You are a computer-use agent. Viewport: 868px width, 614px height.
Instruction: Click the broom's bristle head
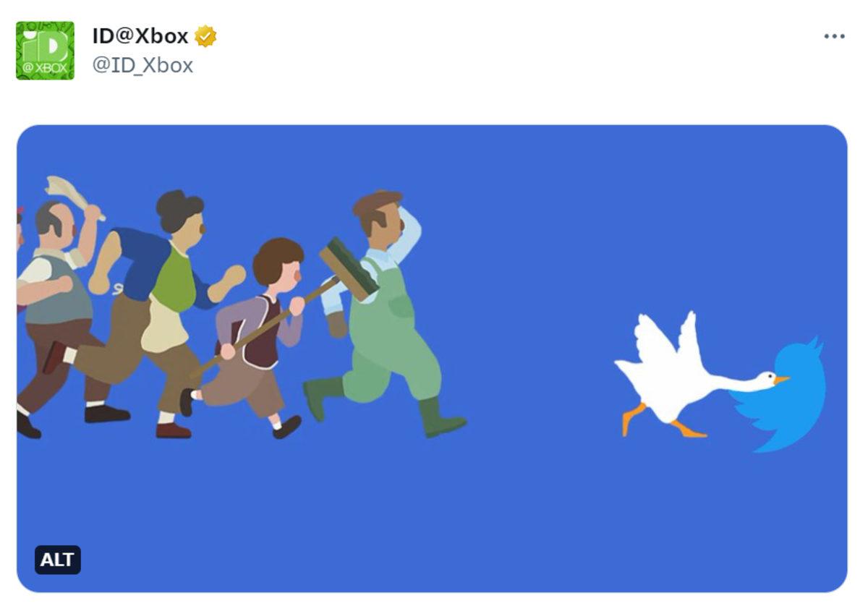[349, 269]
